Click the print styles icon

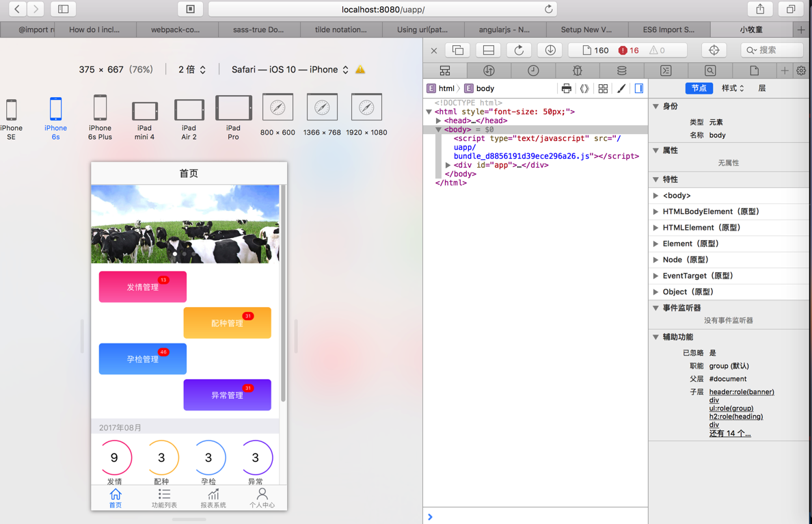click(566, 88)
